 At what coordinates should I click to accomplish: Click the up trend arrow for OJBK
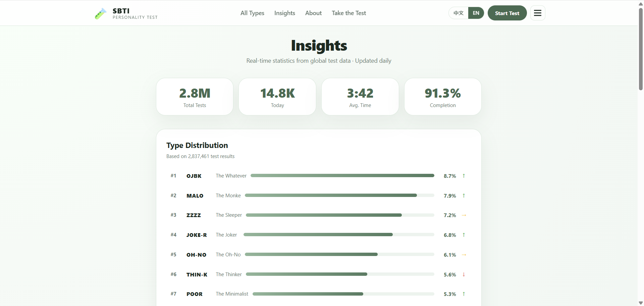tap(464, 176)
